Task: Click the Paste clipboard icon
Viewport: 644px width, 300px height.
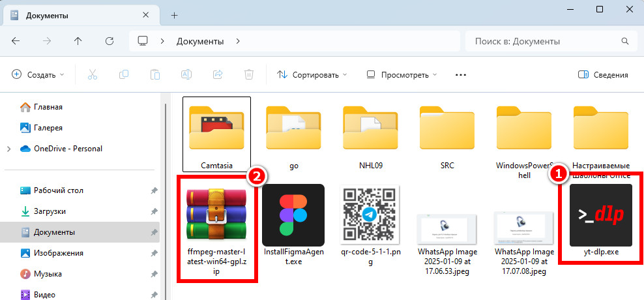Action: (x=155, y=75)
